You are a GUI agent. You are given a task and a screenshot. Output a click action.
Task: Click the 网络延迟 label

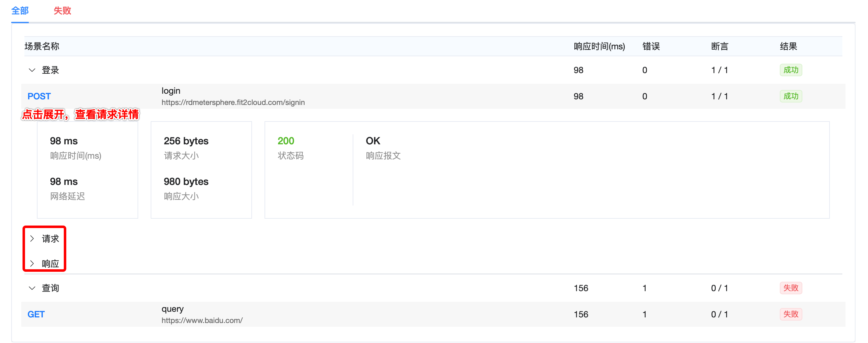point(68,196)
